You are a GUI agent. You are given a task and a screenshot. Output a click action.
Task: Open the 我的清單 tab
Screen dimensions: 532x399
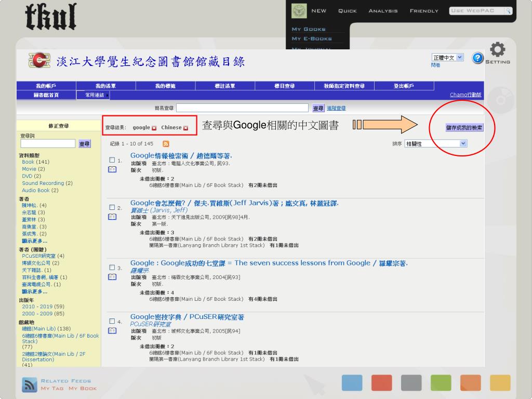pyautogui.click(x=106, y=86)
